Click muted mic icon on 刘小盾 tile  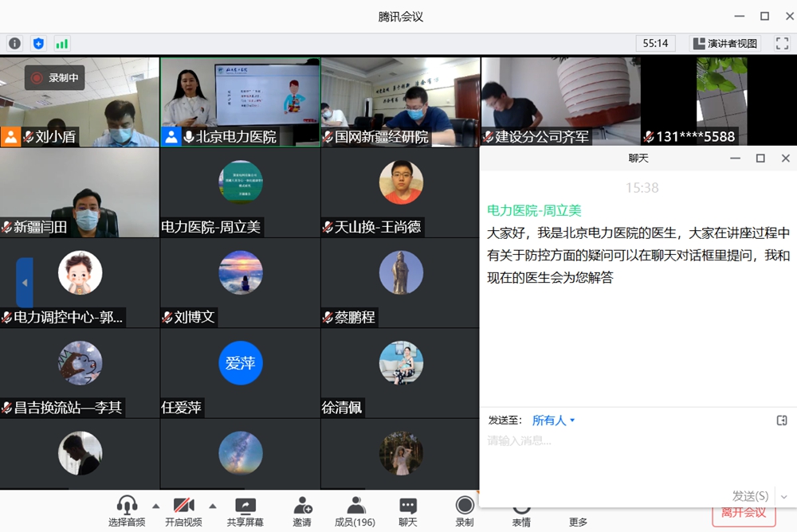(x=29, y=137)
